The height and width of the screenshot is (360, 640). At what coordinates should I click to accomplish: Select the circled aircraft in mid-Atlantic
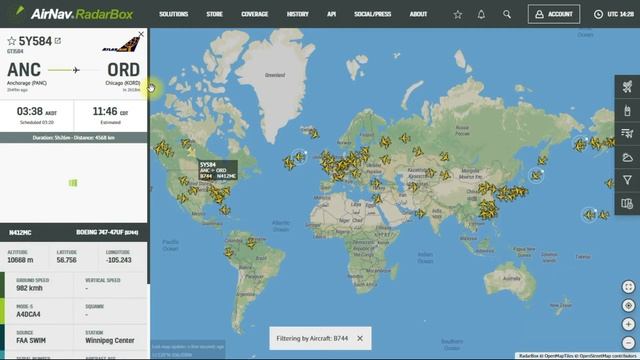point(300,156)
